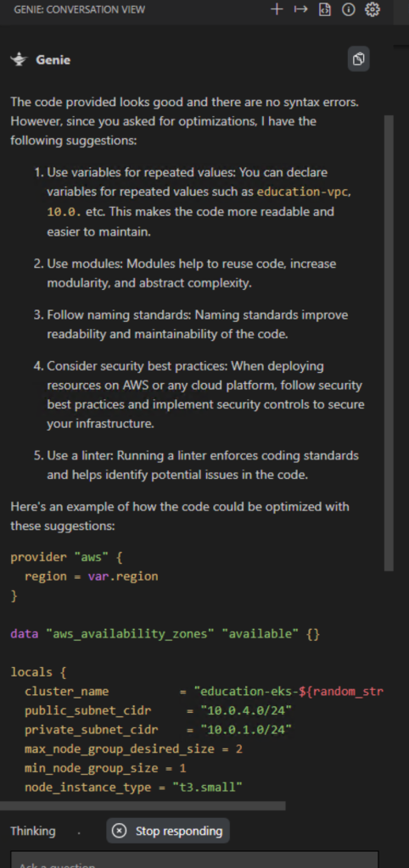Click the X circle in Stop responding
The image size is (409, 868).
click(119, 831)
